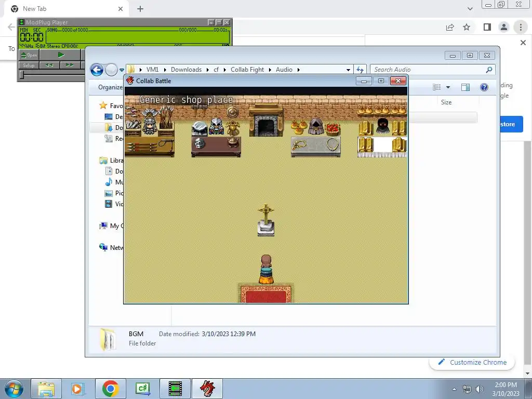Select Audio in Explorer address path

pyautogui.click(x=284, y=70)
